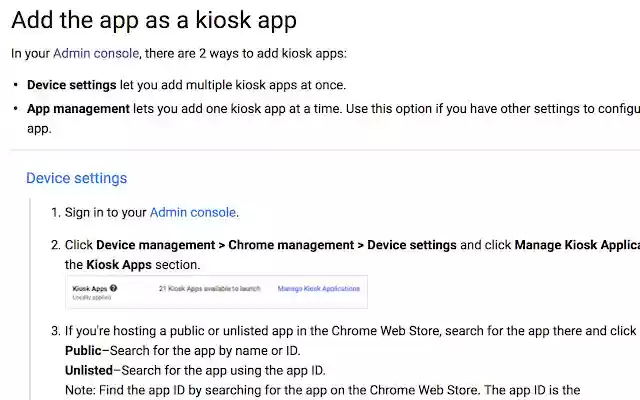Click the 'Add the app as a kiosk app' heading
Screen dimensions: 640x400
tap(154, 19)
